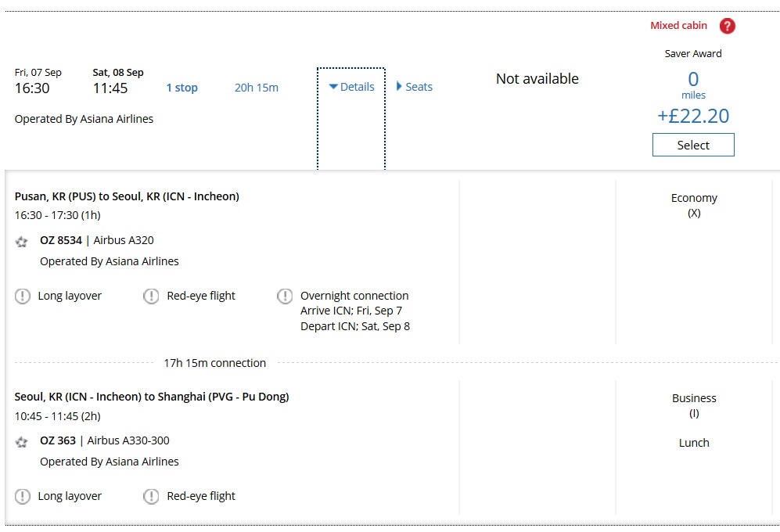Click the Pusan to Seoul segment heading
This screenshot has width=780, height=532.
click(x=127, y=196)
